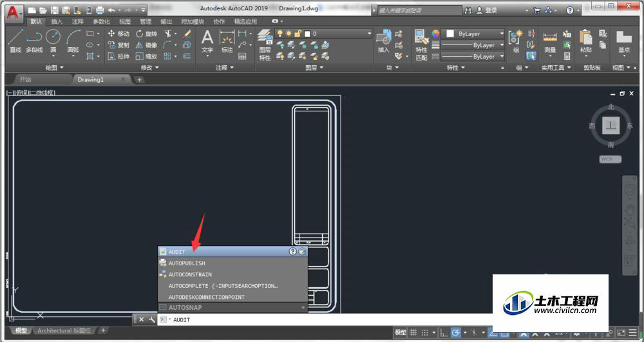Select the Polyline (多段线) tool
644x342 pixels.
(x=35, y=41)
